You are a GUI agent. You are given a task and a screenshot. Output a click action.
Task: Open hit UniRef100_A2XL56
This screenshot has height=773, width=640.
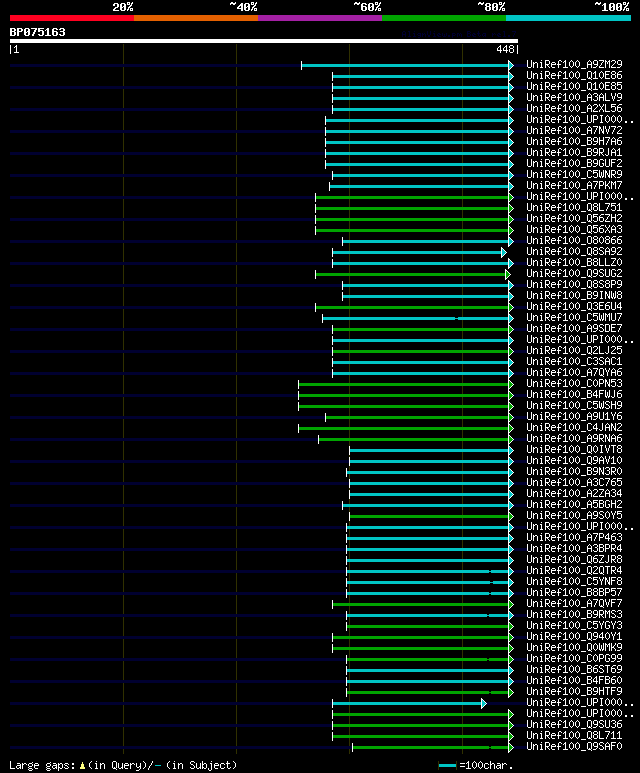(574, 108)
